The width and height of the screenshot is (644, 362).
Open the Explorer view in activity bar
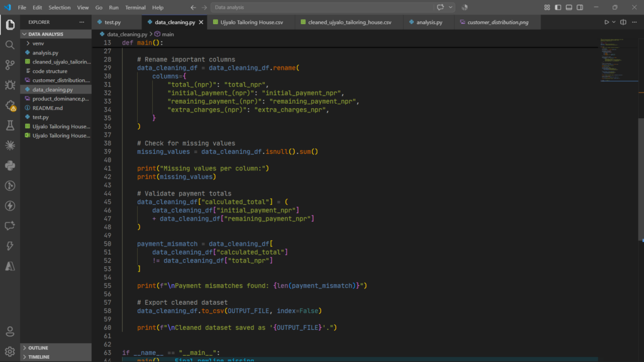(10, 25)
